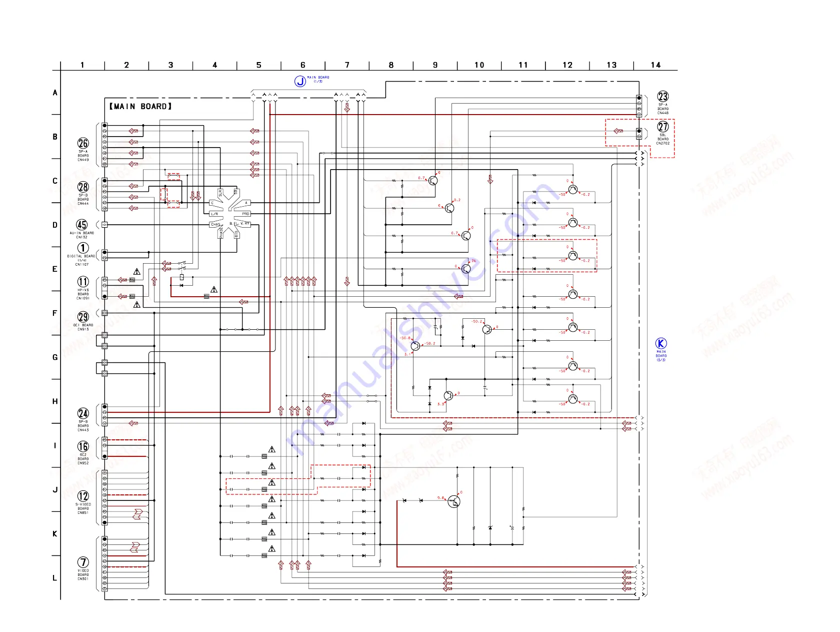Click the DCI BOARD CN913 label

83,327
